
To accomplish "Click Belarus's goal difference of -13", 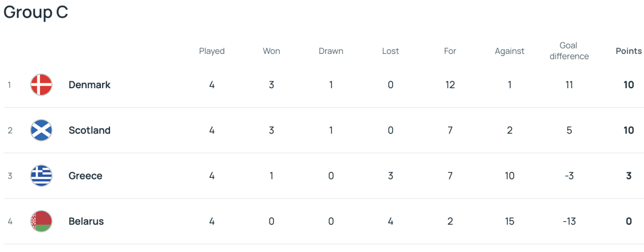I will (569, 221).
